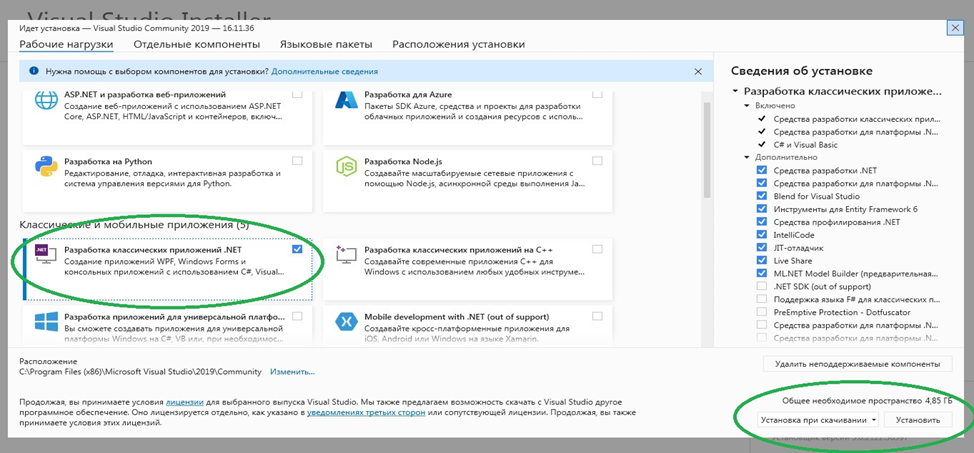The width and height of the screenshot is (974, 453).
Task: Enable the Python development workload checkbox
Action: coord(298,160)
